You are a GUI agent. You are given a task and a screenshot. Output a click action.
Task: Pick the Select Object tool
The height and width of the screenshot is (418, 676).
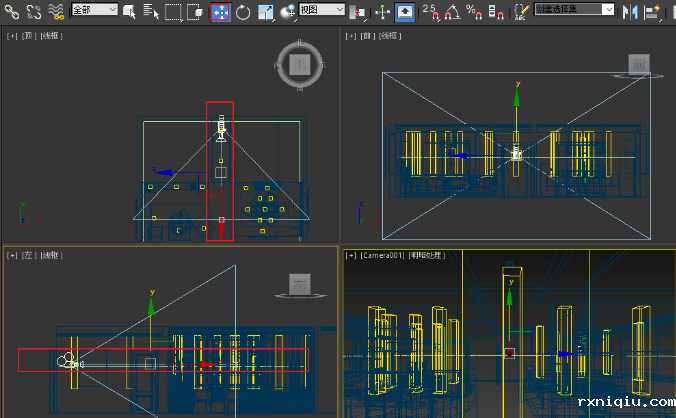point(129,12)
